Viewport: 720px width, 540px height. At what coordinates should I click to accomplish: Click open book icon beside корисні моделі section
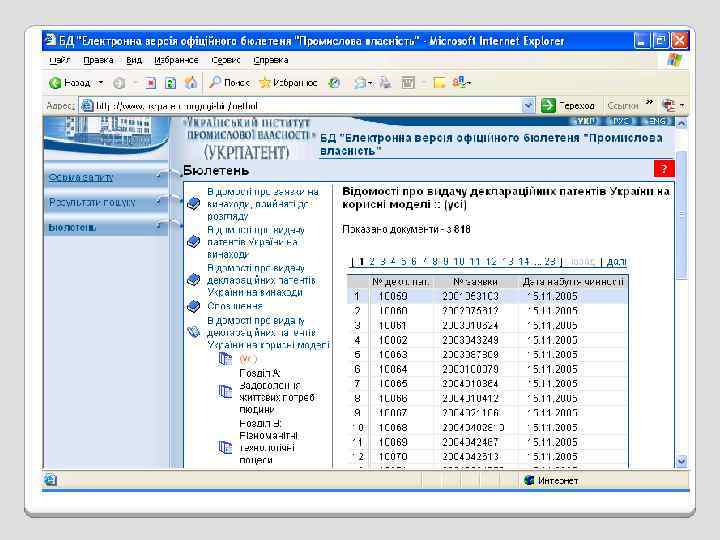click(x=194, y=332)
